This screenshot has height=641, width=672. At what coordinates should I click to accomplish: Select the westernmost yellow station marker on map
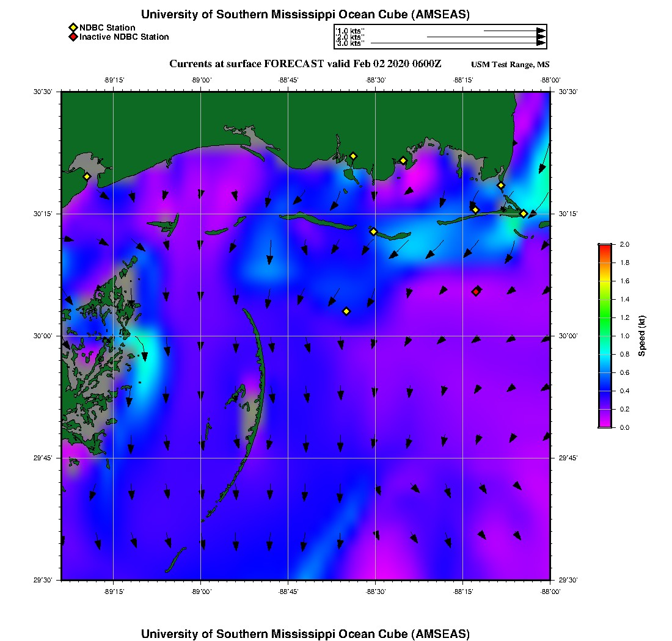[87, 176]
